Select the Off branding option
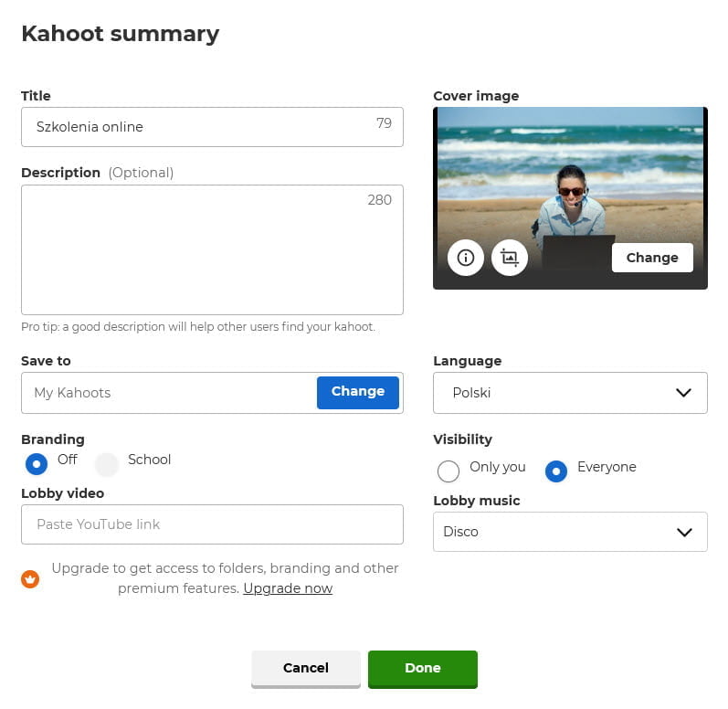728x709 pixels. click(37, 463)
